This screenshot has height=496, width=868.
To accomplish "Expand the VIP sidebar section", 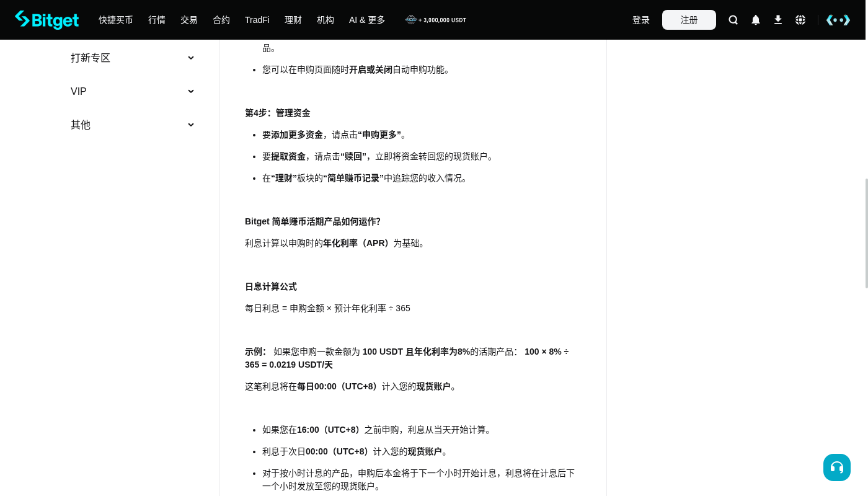I will [133, 91].
